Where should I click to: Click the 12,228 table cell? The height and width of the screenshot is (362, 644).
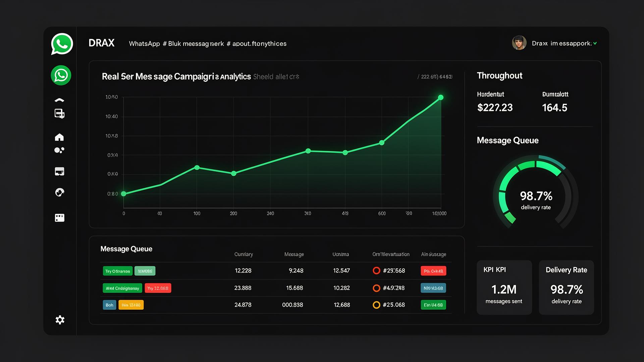click(x=243, y=270)
